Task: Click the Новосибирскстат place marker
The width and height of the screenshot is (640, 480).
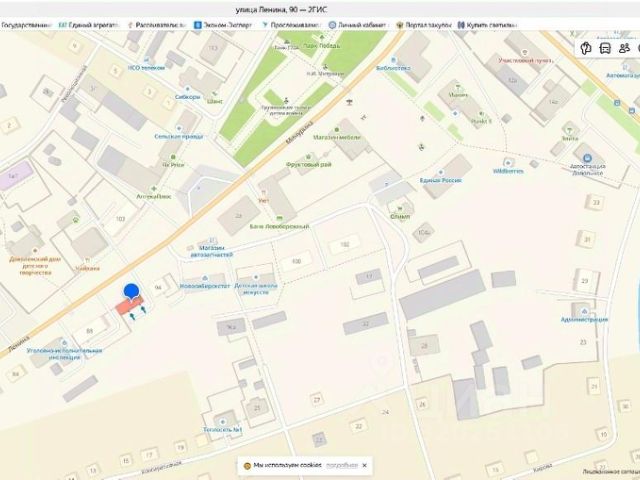Action: 205,278
